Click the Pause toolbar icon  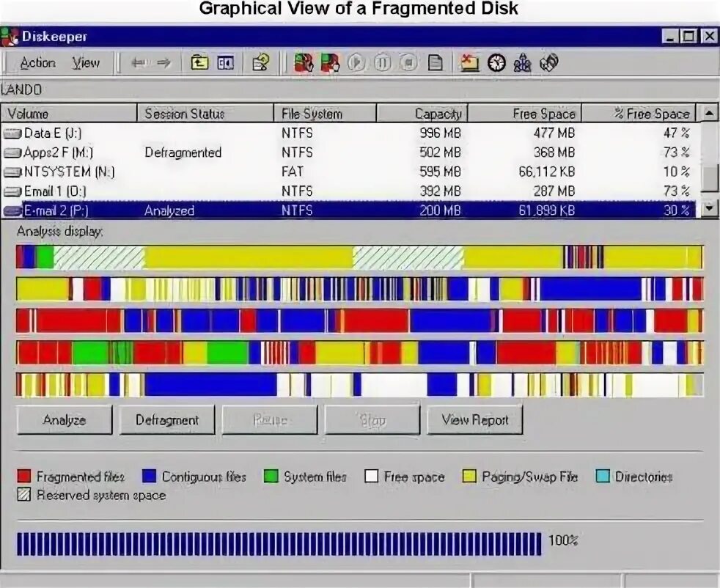[x=382, y=62]
